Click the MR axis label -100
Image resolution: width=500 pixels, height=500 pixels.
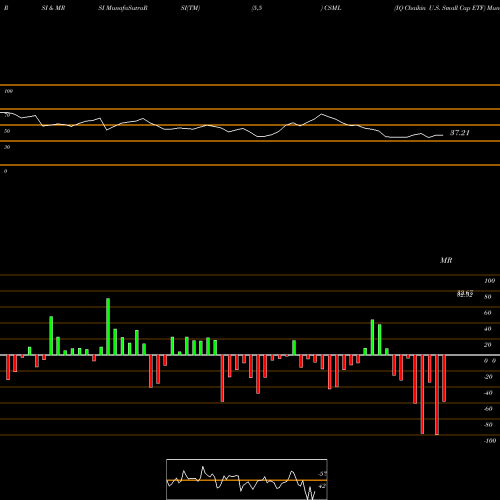pyautogui.click(x=490, y=441)
